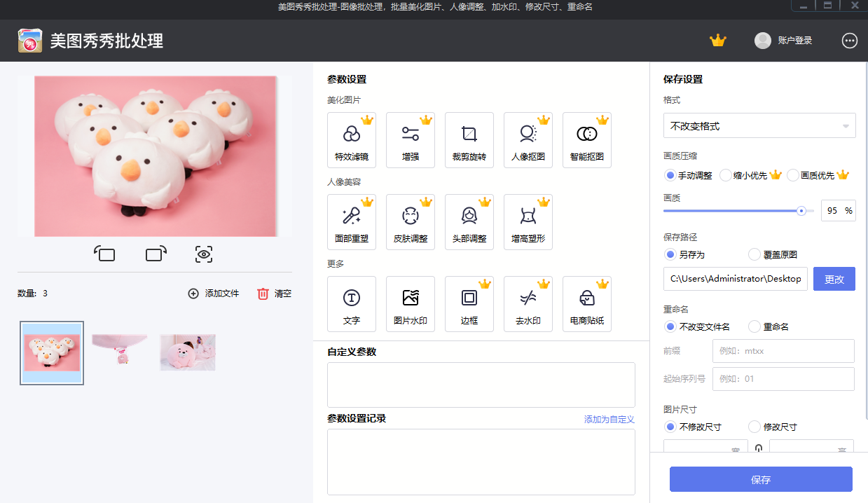Screen dimensions: 868x503
Task: Click the image height input field
Action: click(811, 447)
